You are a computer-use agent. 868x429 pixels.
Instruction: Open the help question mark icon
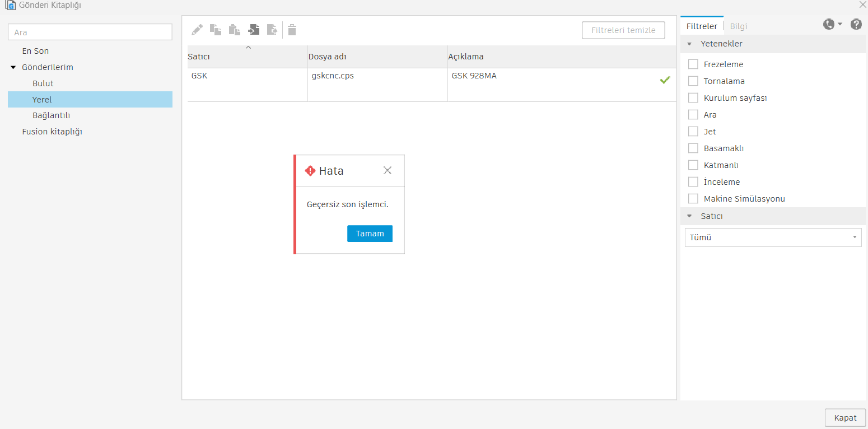[x=856, y=24]
